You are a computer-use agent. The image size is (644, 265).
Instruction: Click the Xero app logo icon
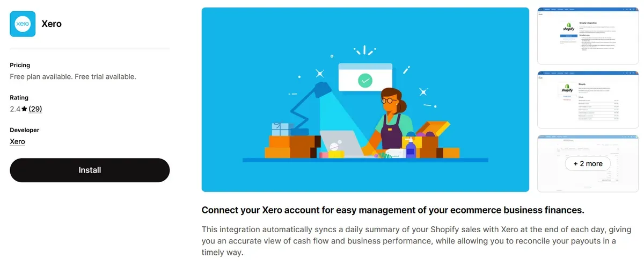point(23,24)
